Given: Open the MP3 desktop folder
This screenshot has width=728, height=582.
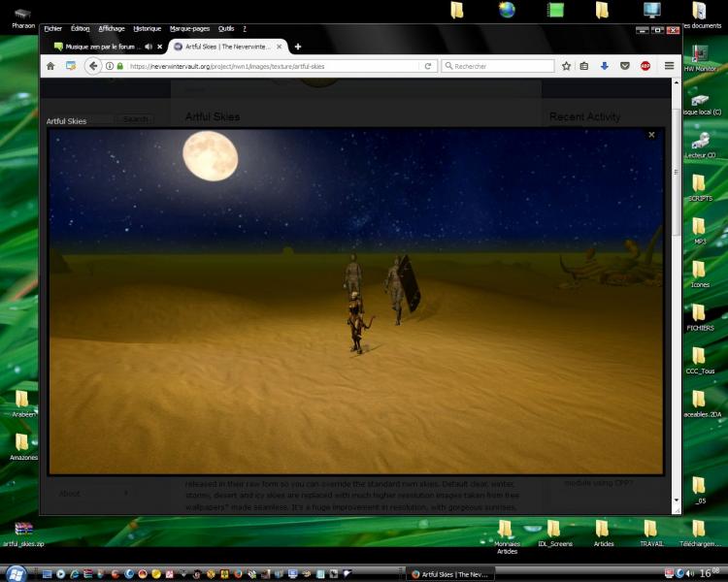Looking at the screenshot, I should click(x=700, y=231).
